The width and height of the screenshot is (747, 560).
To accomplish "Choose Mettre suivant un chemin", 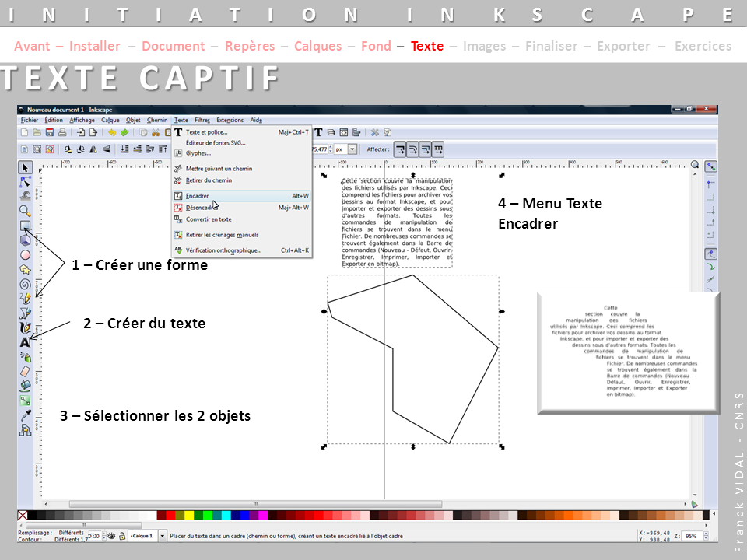I will click(x=242, y=169).
